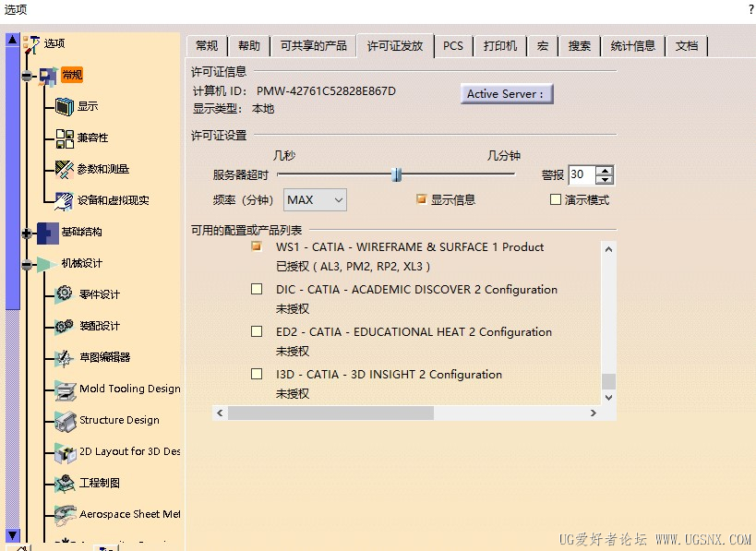Viewport: 756px width, 551px height.
Task: Collapse the 常规 tree node
Action: coord(27,76)
